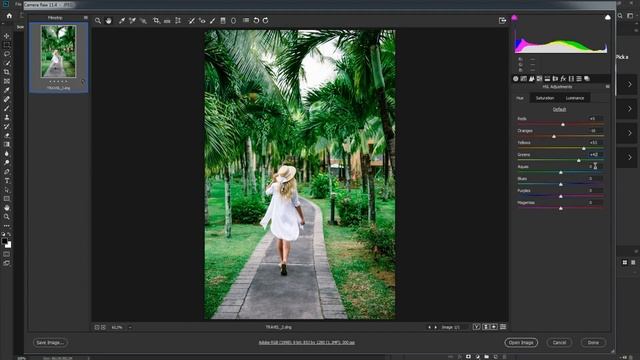Switch to the Luminance tab

click(x=575, y=98)
